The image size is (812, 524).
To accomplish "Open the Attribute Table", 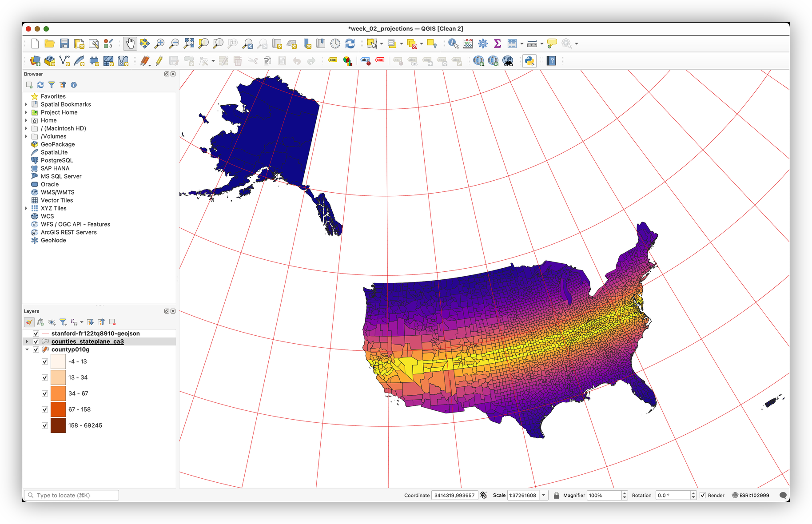I will pos(512,44).
